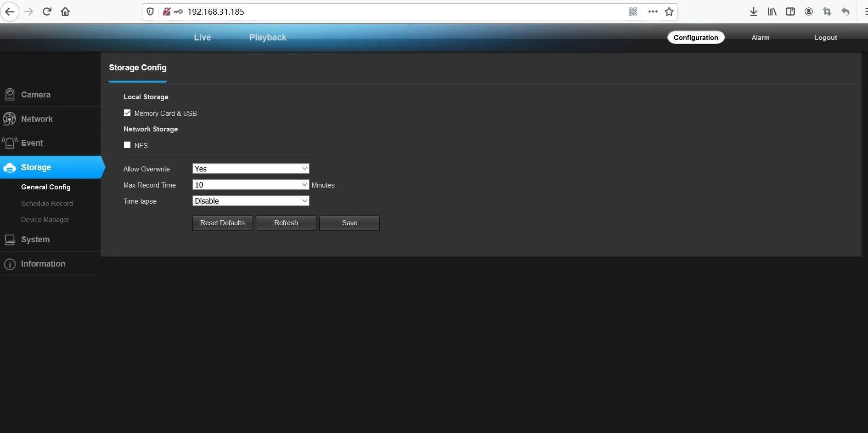Viewport: 868px width, 433px height.
Task: Save the storage configuration
Action: point(349,223)
